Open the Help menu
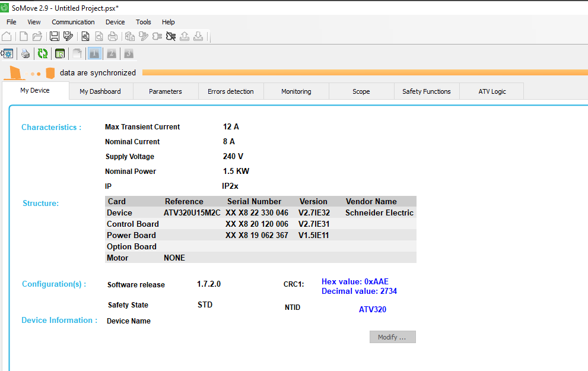 pos(169,22)
